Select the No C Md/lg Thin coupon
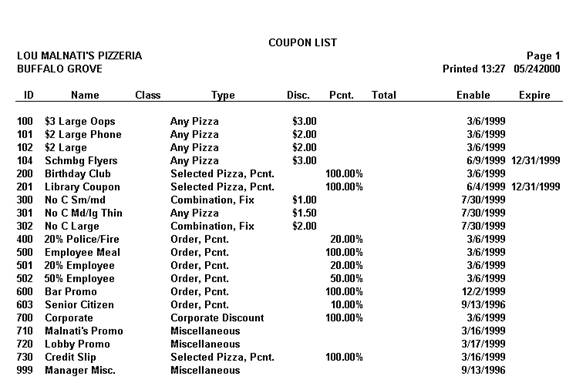576x383 pixels. (x=83, y=213)
